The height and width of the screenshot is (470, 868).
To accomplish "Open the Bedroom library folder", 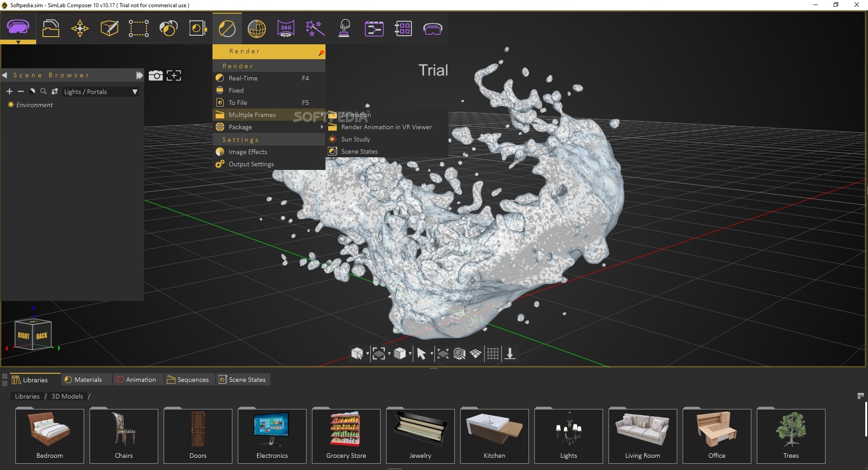I will [50, 436].
